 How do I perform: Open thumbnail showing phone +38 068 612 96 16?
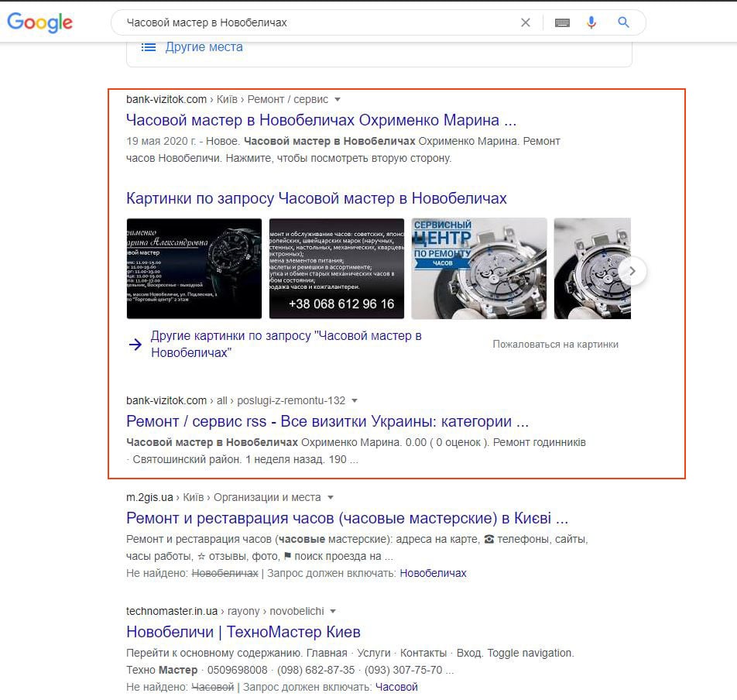point(337,269)
